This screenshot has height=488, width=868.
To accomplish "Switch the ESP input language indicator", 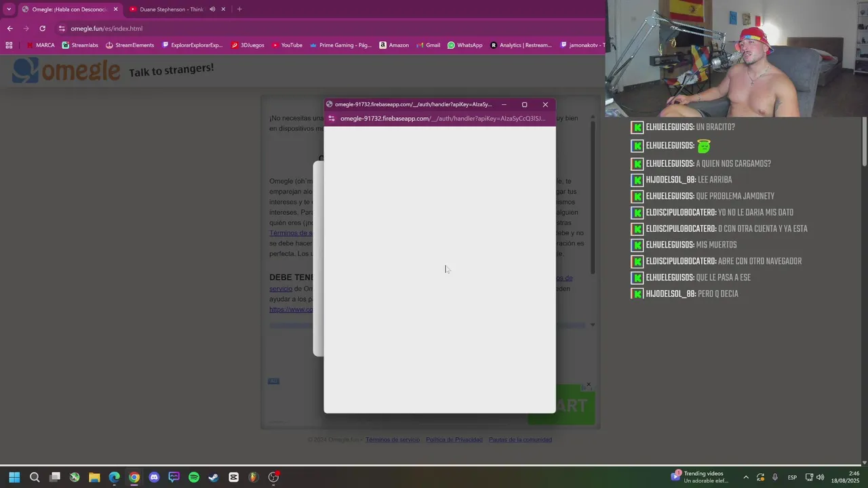I will [792, 477].
